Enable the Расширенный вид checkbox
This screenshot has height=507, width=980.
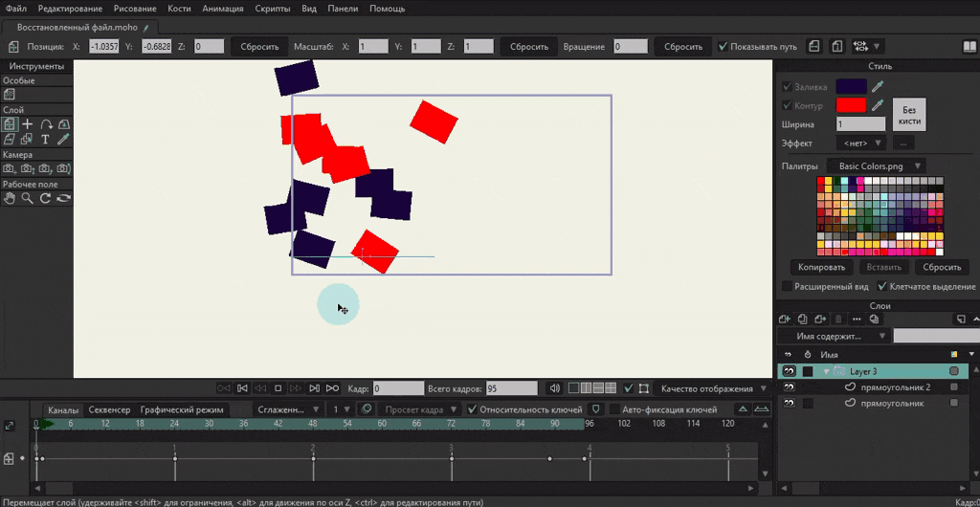pyautogui.click(x=788, y=286)
